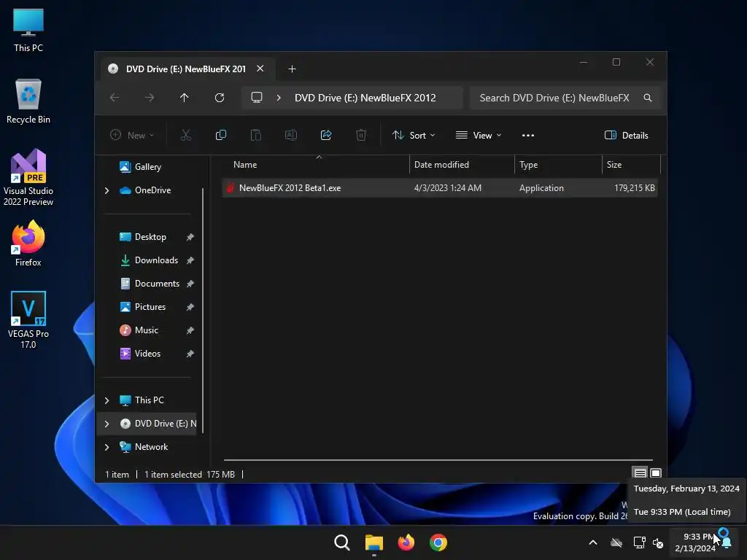
Task: Click the Application type cell
Action: [542, 188]
